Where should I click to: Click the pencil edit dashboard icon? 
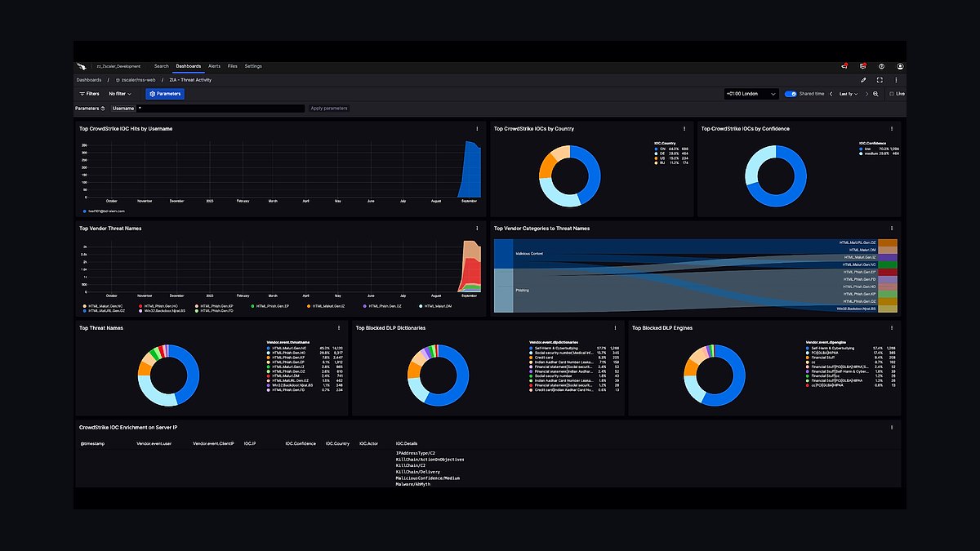[x=863, y=80]
